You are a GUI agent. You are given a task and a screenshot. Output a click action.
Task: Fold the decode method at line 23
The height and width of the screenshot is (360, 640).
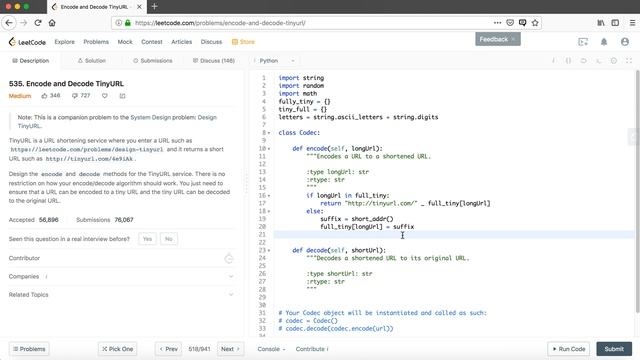[x=269, y=251]
